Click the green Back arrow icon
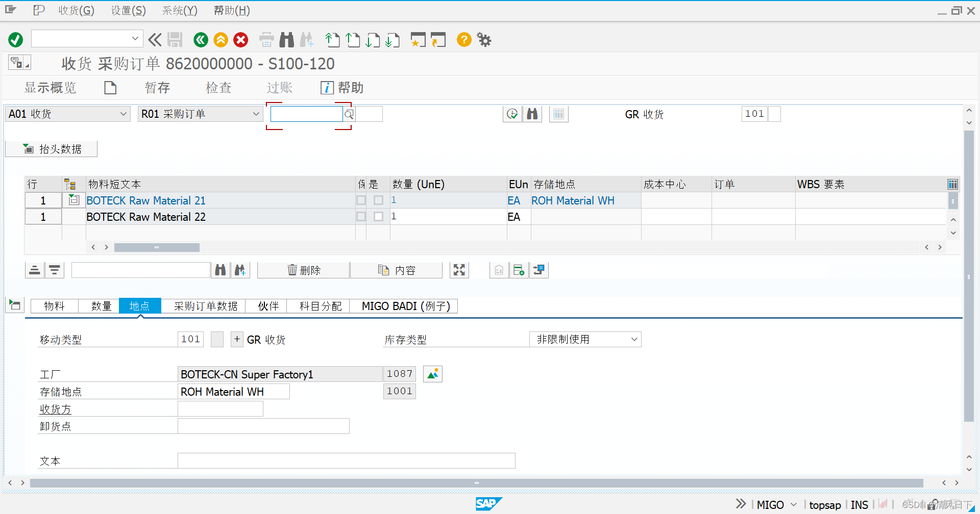The width and height of the screenshot is (980, 514). click(x=201, y=40)
